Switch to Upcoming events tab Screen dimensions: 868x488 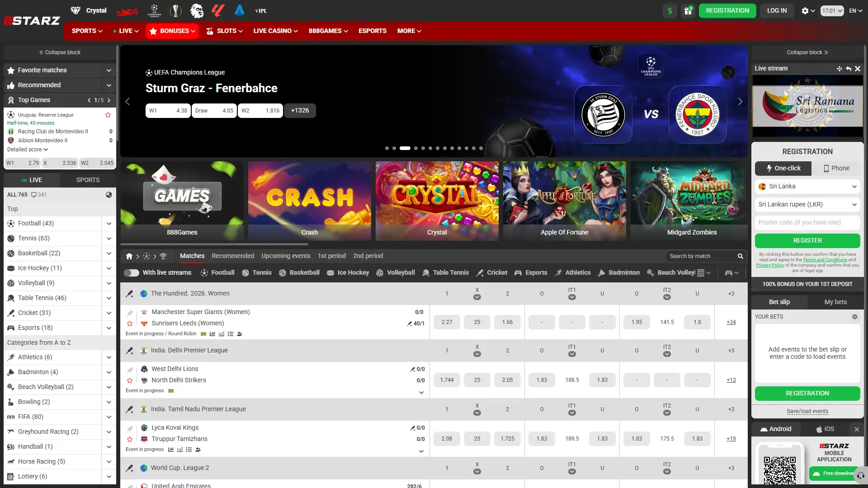[286, 256]
